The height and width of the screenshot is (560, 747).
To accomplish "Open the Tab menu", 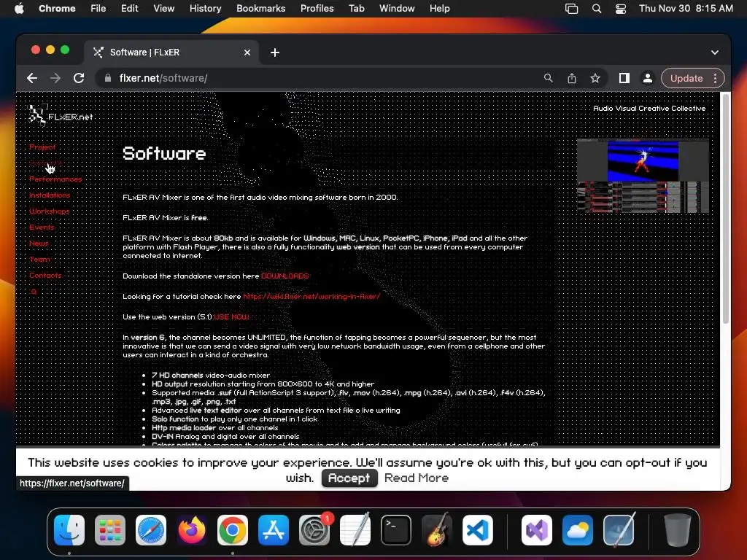I will click(x=356, y=8).
